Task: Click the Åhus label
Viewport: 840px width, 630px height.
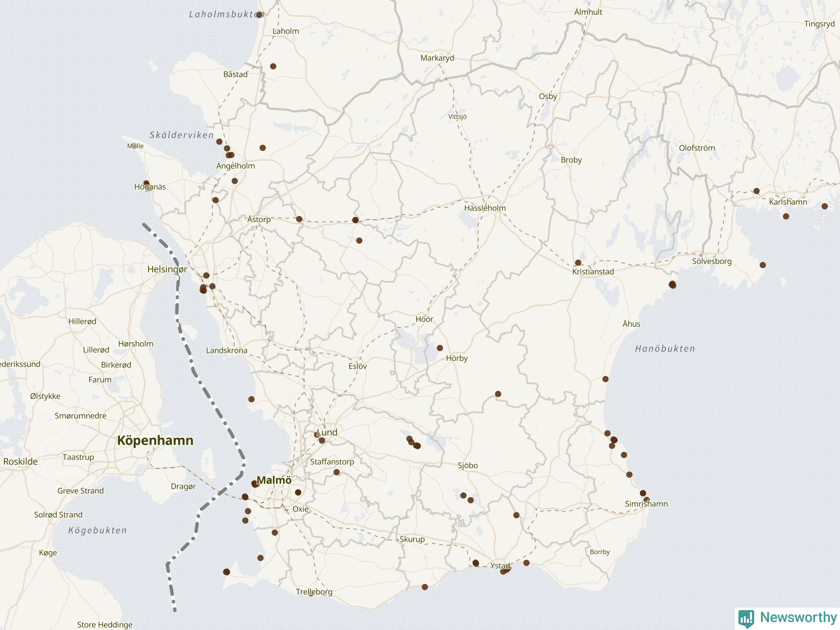Action: [631, 324]
